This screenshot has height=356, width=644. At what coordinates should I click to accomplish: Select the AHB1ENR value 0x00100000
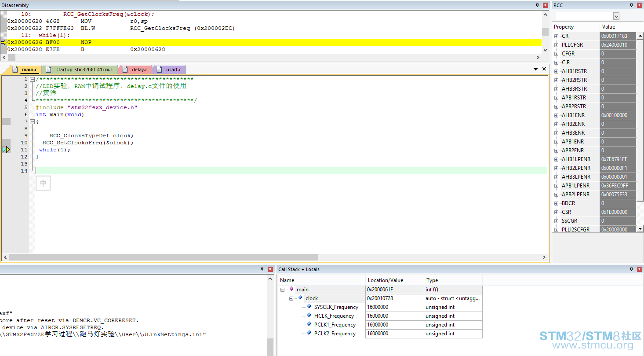point(618,115)
